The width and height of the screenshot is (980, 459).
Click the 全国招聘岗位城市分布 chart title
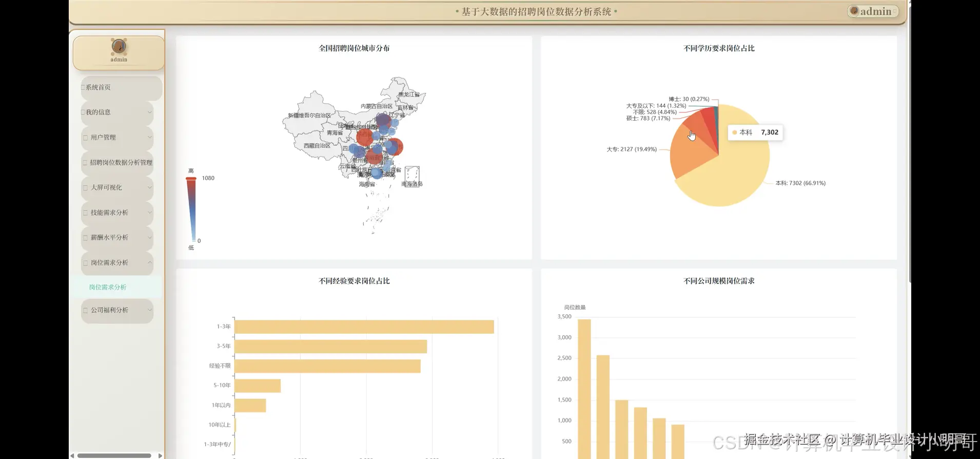(x=354, y=48)
